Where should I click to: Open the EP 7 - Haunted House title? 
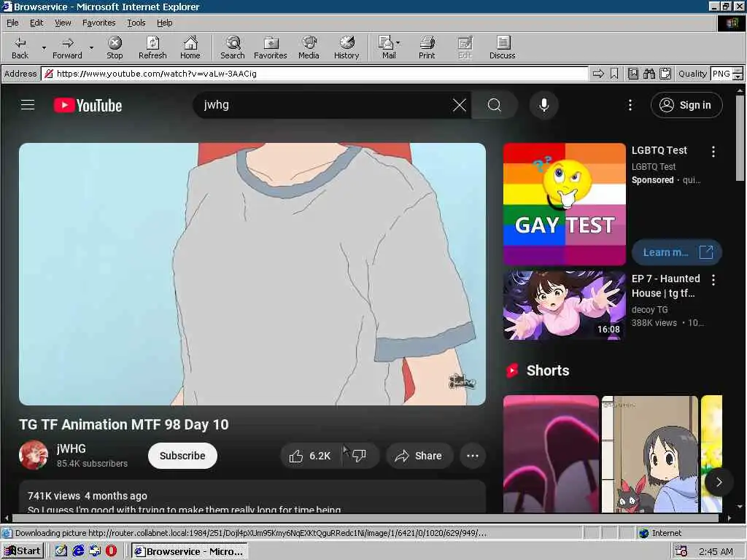666,286
